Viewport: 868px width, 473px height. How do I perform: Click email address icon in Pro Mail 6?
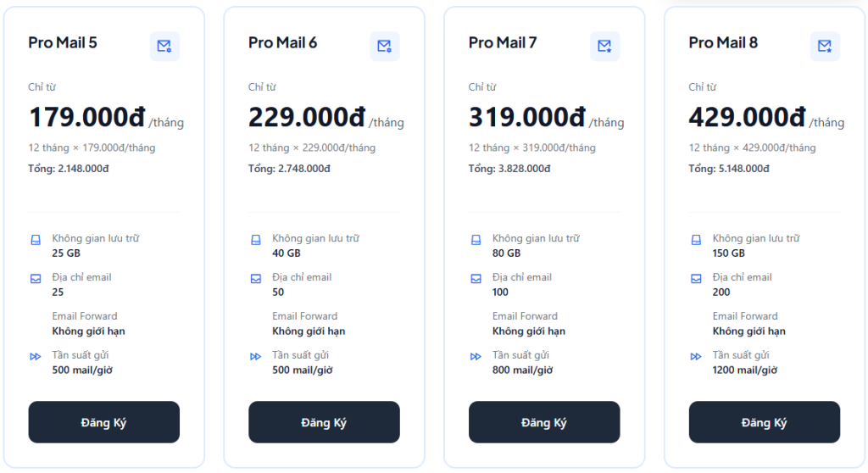(x=256, y=278)
